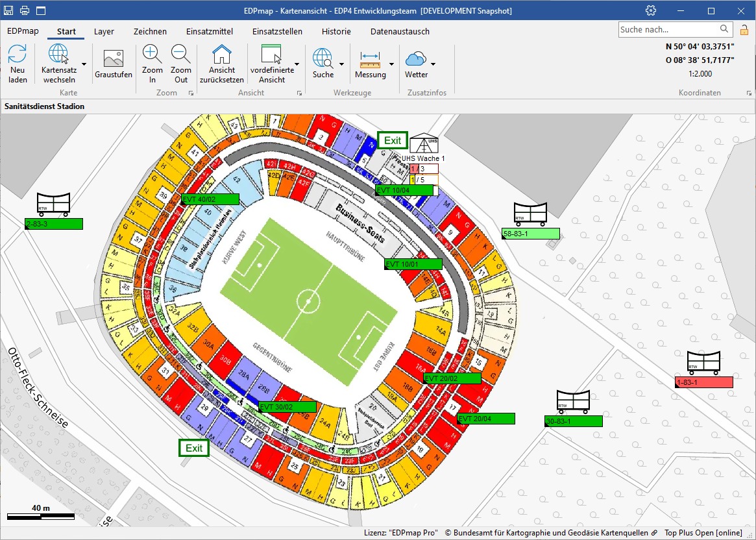The image size is (756, 540).
Task: Reset the view with Ansicht zurücksetzen
Action: (x=222, y=64)
